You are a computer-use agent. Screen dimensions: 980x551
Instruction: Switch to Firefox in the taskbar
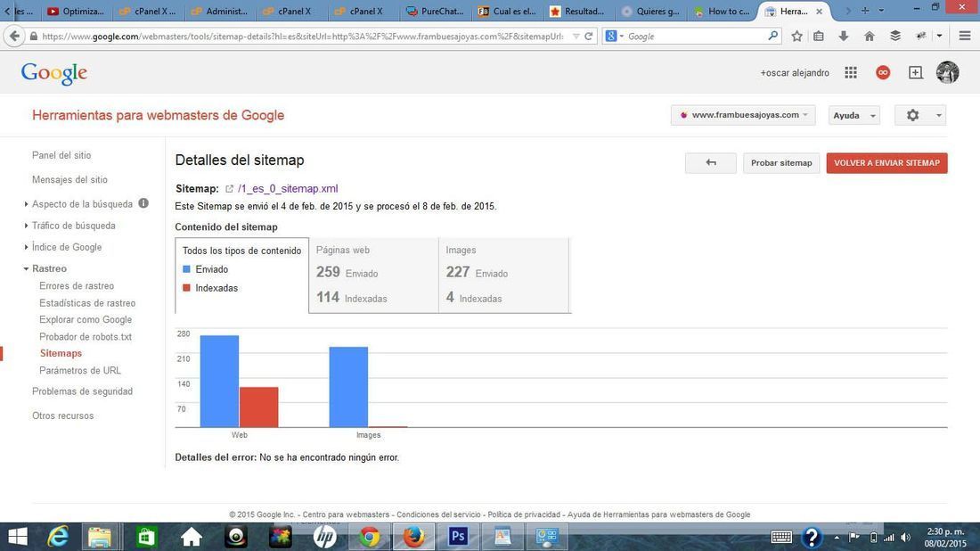[x=413, y=537]
